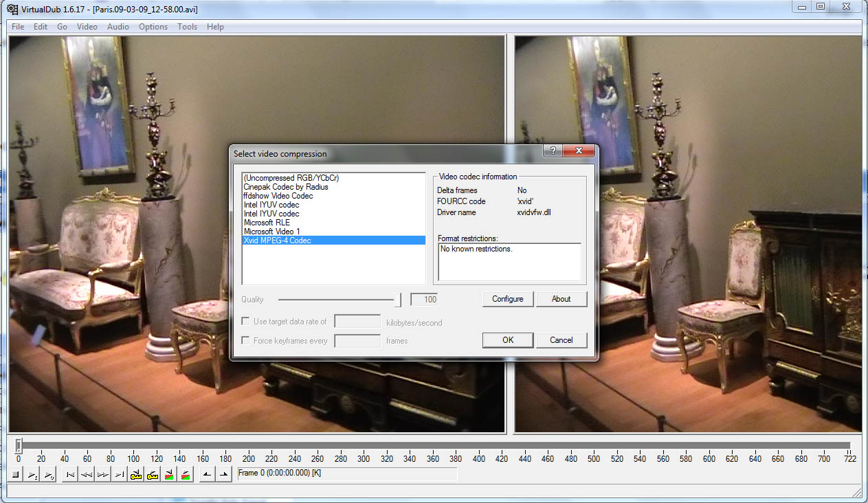The width and height of the screenshot is (868, 503).
Task: Choose Cinepak Codec by Radius
Action: click(285, 187)
